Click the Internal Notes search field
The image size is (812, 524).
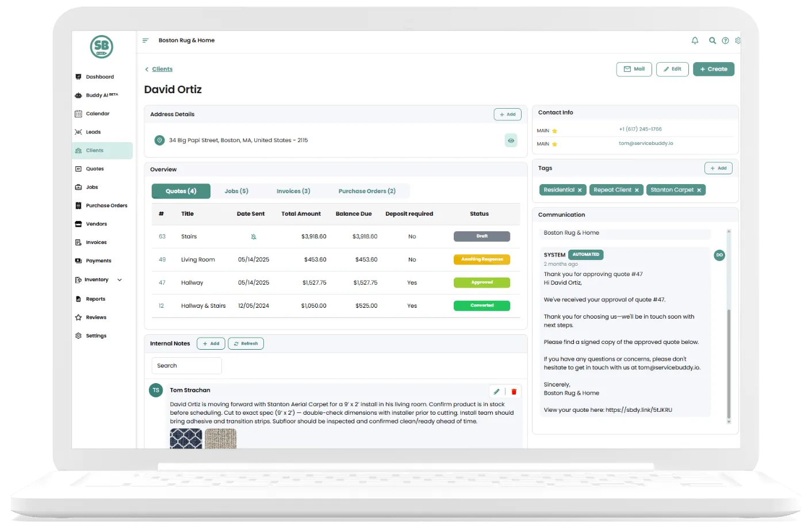[186, 365]
